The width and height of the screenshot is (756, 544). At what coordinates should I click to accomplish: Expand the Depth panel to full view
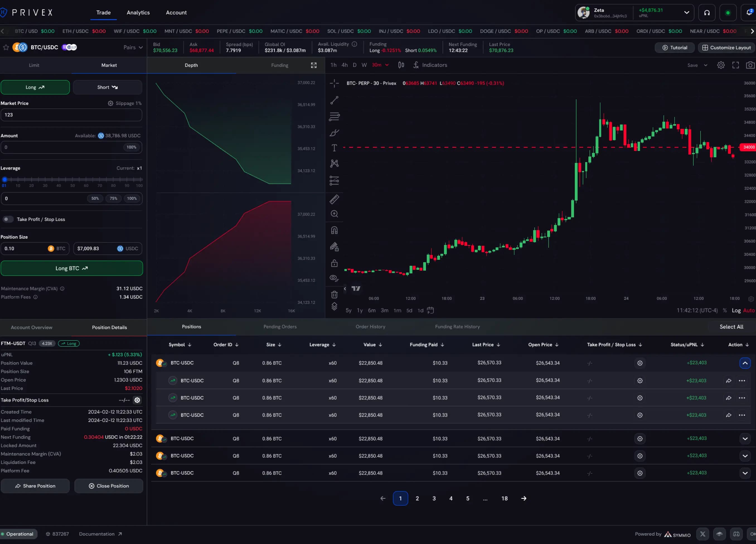point(314,65)
